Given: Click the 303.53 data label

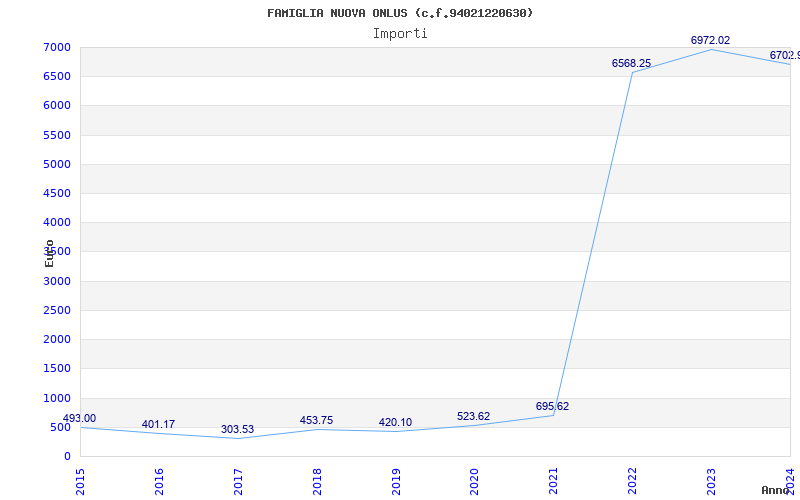Looking at the screenshot, I should click(237, 429).
